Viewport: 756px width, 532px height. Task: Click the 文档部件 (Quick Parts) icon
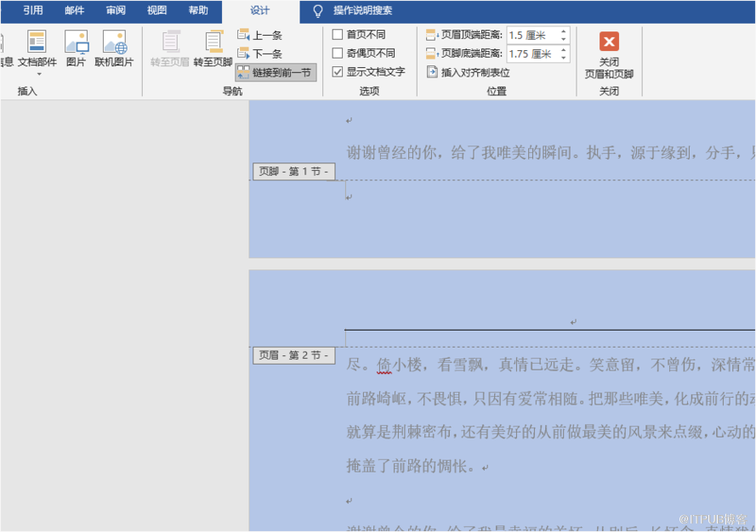coord(37,42)
